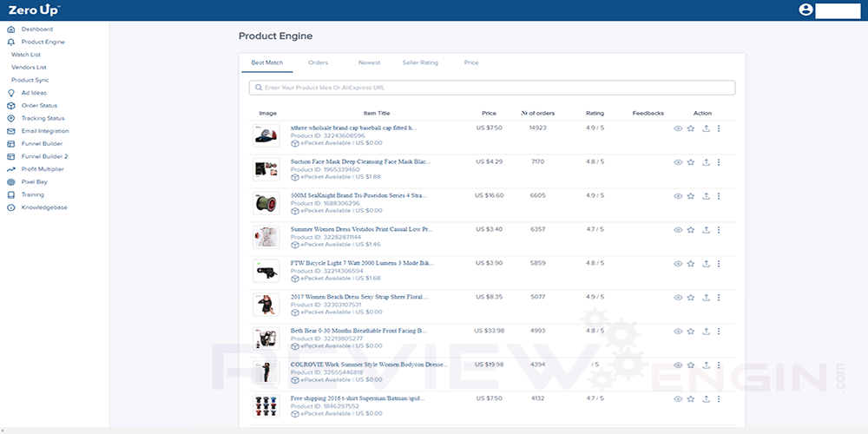The height and width of the screenshot is (434, 868).
Task: Click the Training book icon
Action: point(11,194)
